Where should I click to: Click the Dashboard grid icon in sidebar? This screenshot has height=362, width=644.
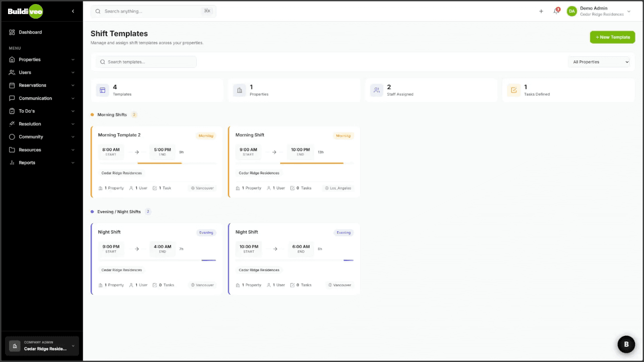[x=12, y=32]
